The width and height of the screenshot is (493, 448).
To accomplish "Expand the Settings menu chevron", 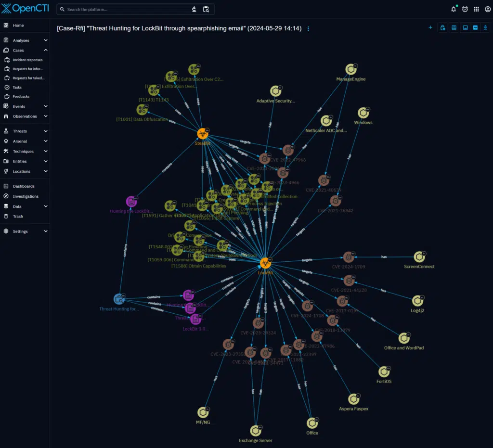I will [x=46, y=231].
